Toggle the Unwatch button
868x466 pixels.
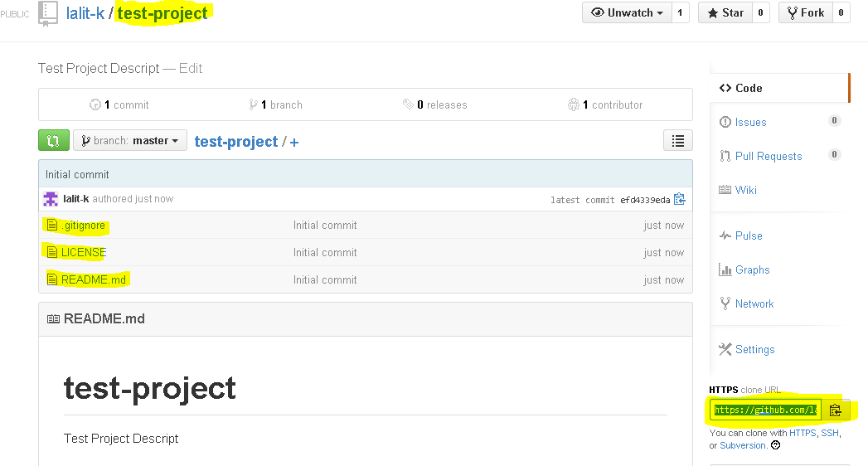coord(627,12)
